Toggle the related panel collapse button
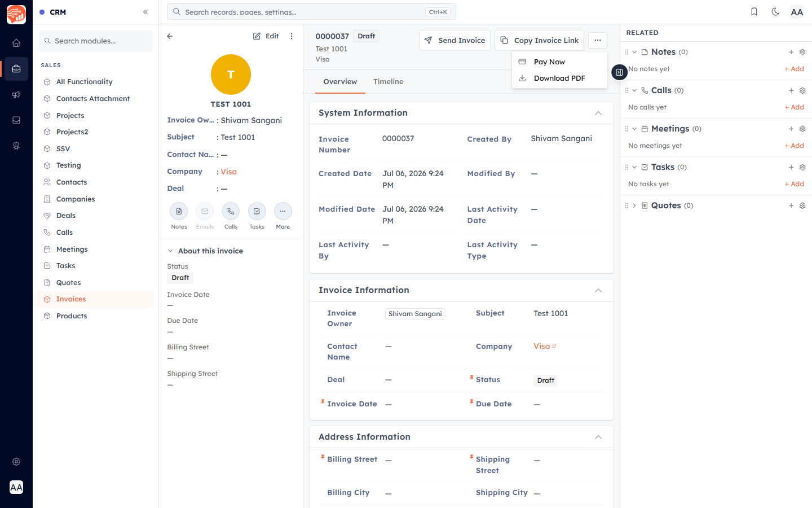The image size is (812, 508). click(x=619, y=72)
